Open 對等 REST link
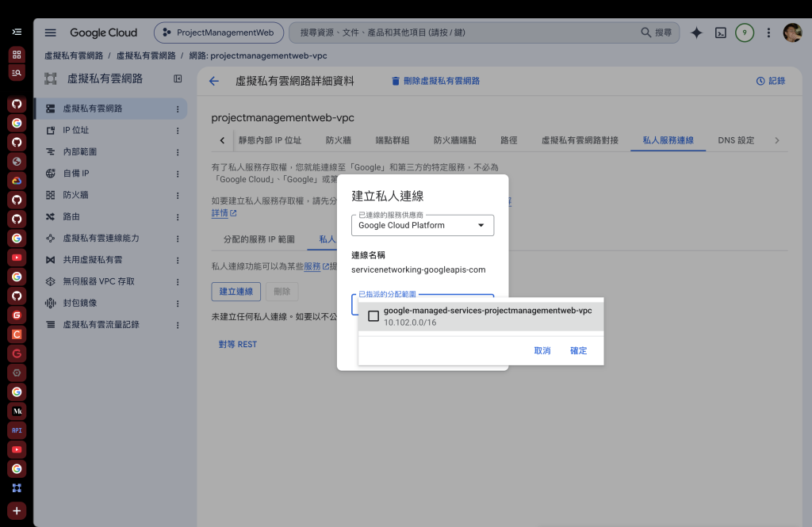 [238, 344]
